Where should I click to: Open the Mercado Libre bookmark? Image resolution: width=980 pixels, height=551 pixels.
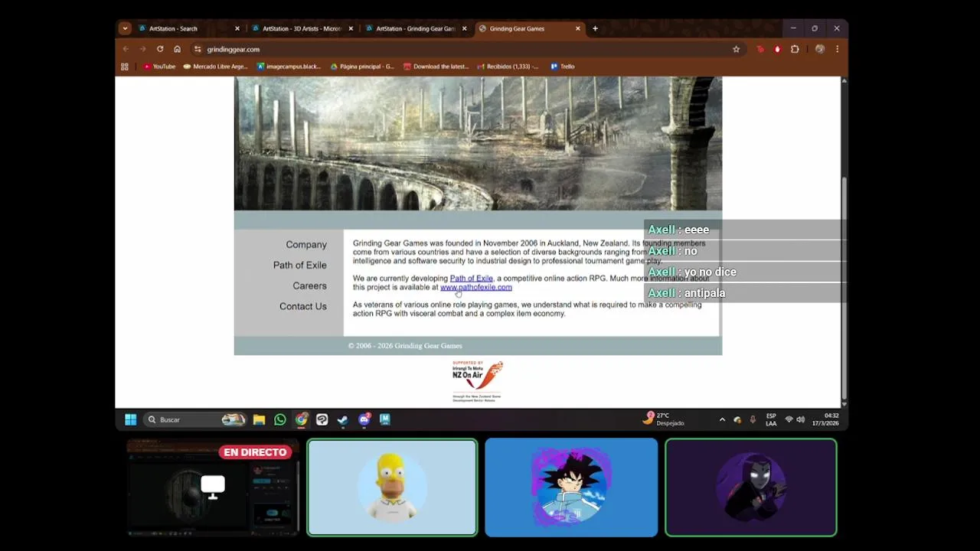[215, 67]
